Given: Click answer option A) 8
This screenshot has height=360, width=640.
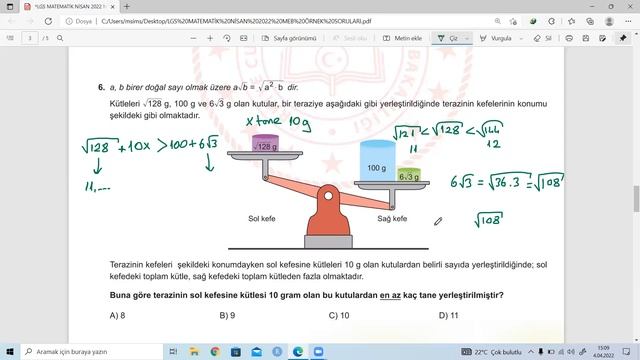Looking at the screenshot, I should (118, 315).
